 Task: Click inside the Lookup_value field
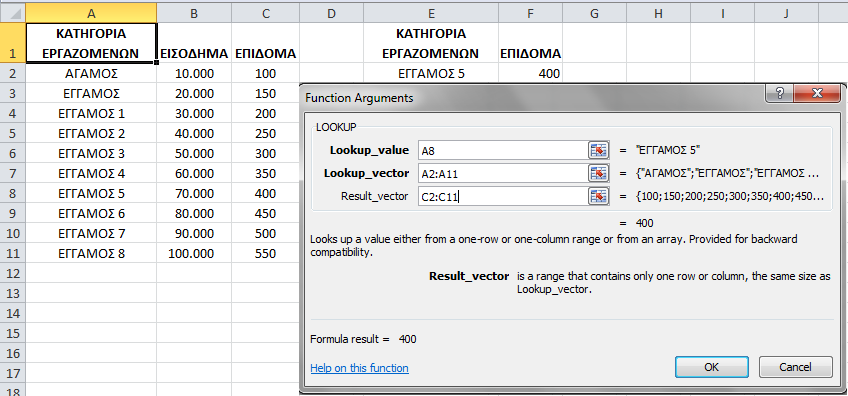pyautogui.click(x=503, y=150)
